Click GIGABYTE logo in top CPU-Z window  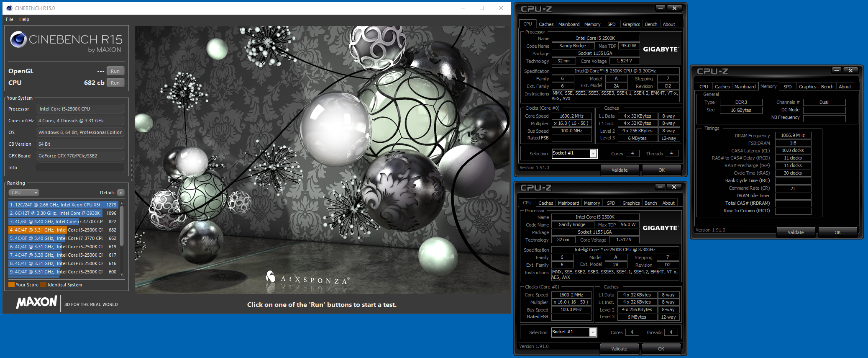click(x=661, y=49)
